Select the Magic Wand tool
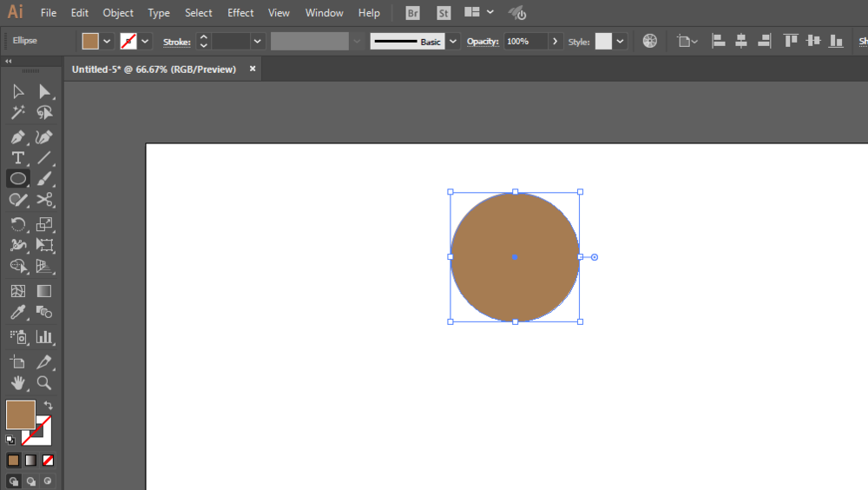 (17, 113)
